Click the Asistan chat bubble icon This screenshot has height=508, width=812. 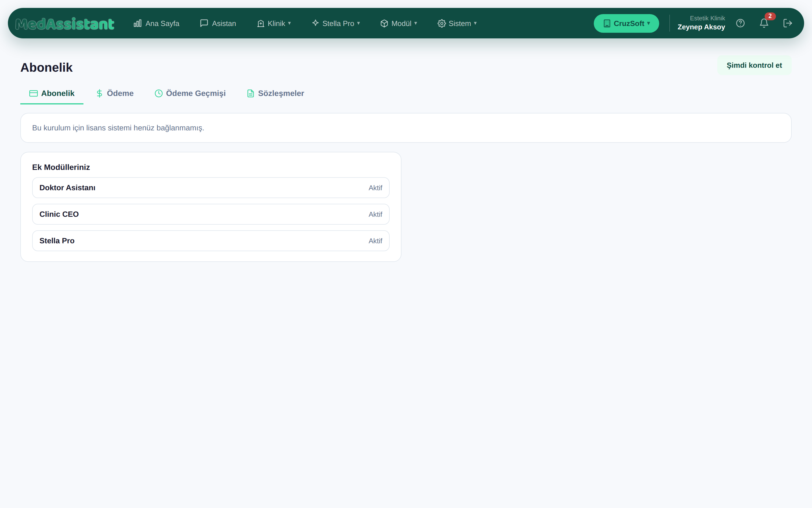coord(204,23)
